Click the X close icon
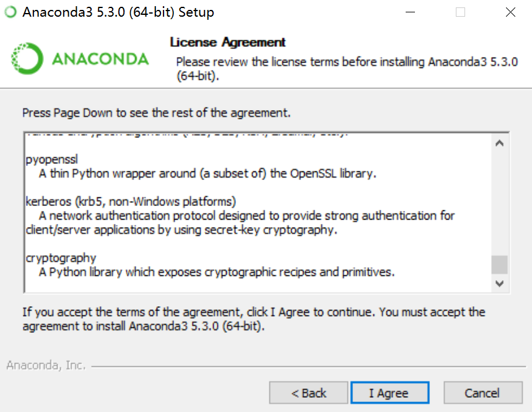Viewport: 532px width, 412px height. click(x=510, y=12)
